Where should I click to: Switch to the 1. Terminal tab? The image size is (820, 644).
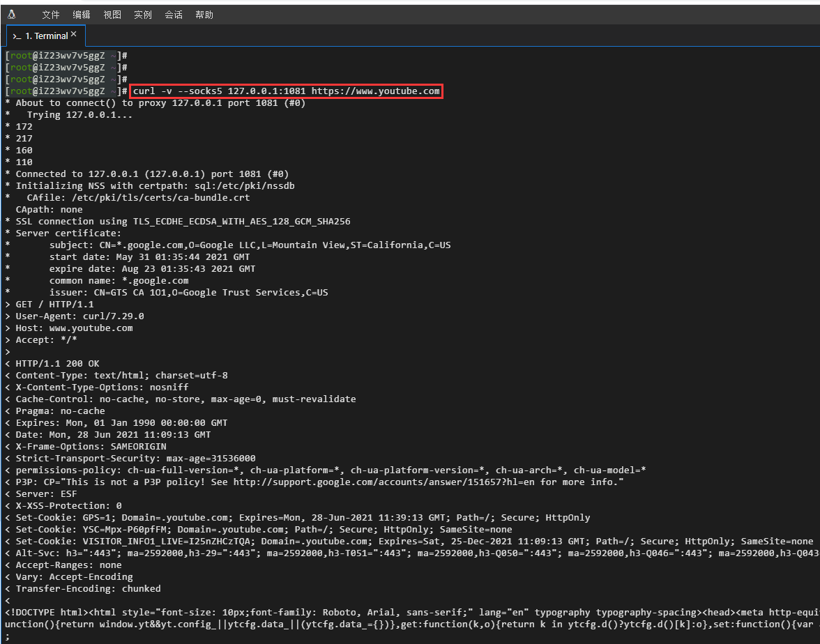46,36
